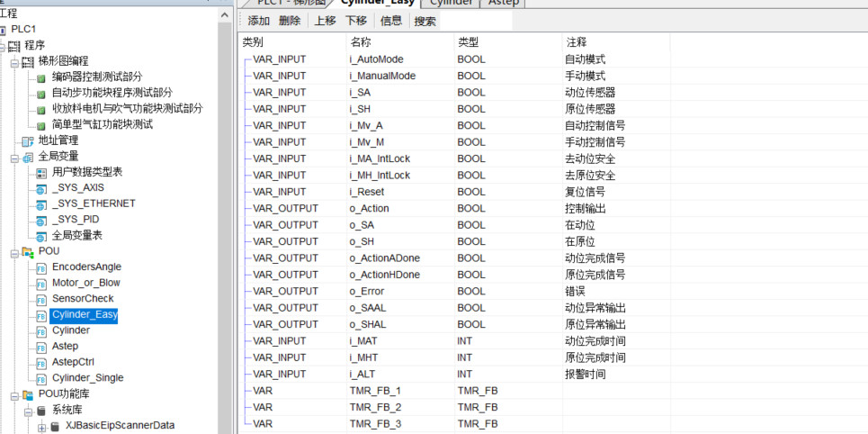Collapse the 梯形图编程 tree node
868x434 pixels.
[14, 62]
